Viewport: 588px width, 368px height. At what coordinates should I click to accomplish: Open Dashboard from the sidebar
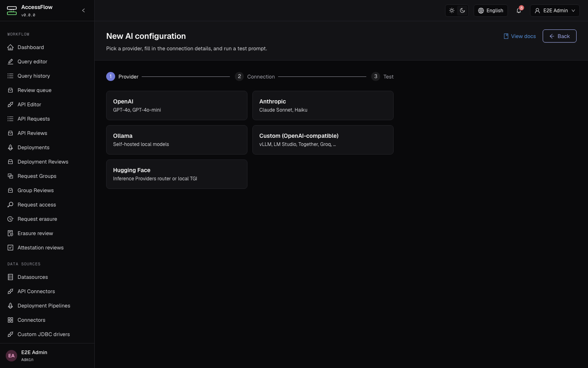pos(47,47)
